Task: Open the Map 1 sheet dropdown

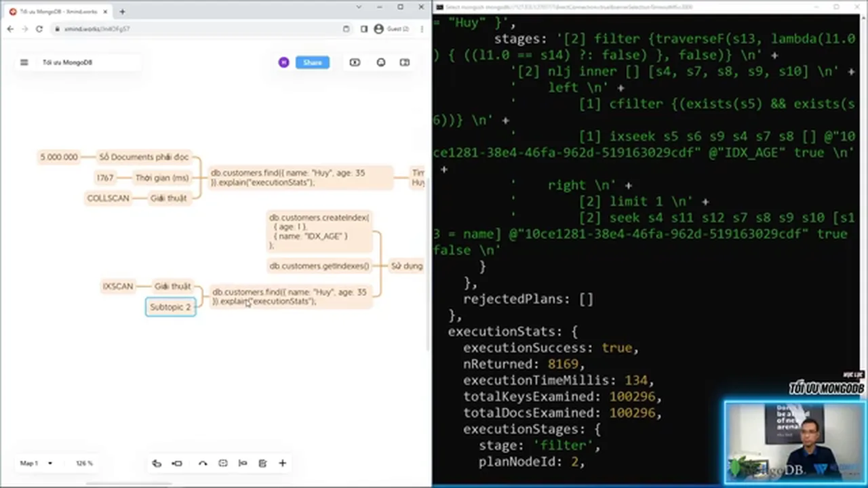Action: pos(36,464)
